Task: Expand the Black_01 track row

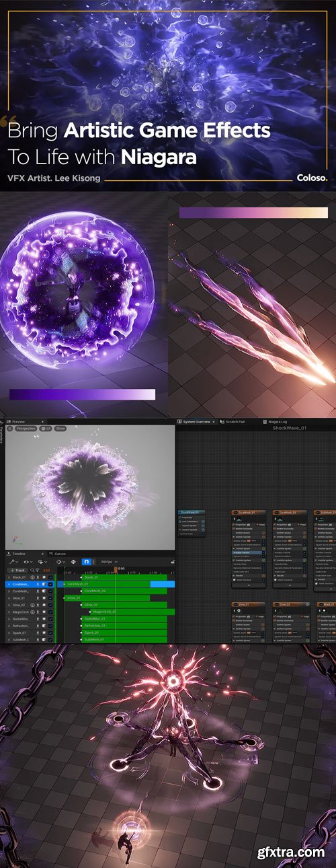Action: pyautogui.click(x=9, y=577)
